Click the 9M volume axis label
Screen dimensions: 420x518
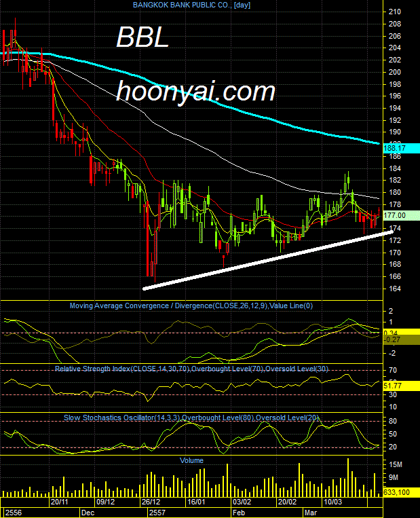coord(394,478)
